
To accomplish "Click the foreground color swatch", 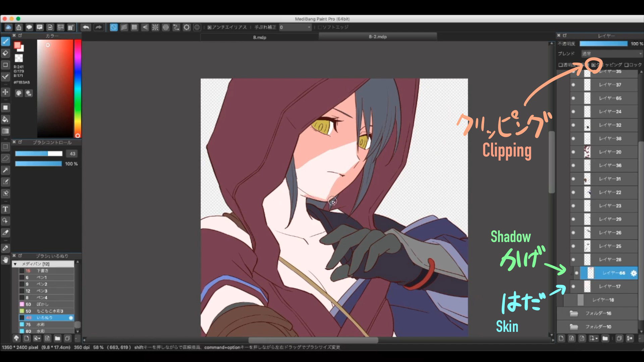I will pos(17,45).
